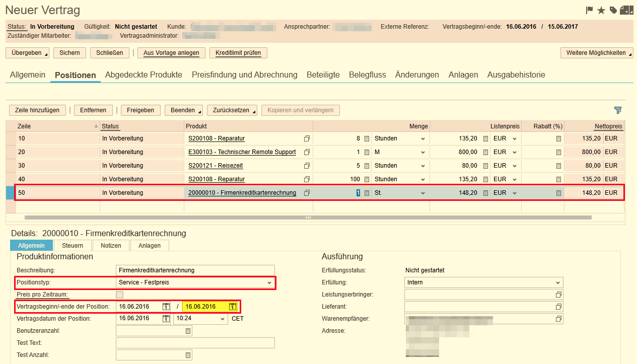
Task: Open calculator for Benutzeranzahl field
Action: coord(188,331)
